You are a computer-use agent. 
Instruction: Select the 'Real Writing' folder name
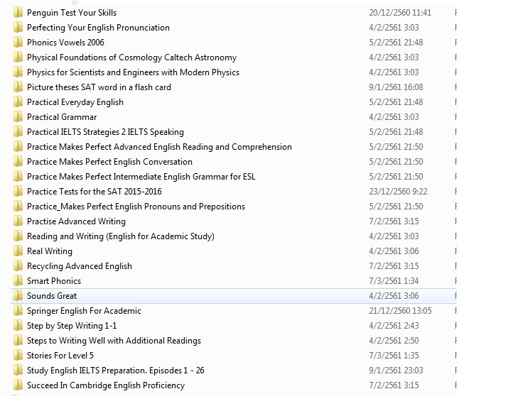point(50,252)
